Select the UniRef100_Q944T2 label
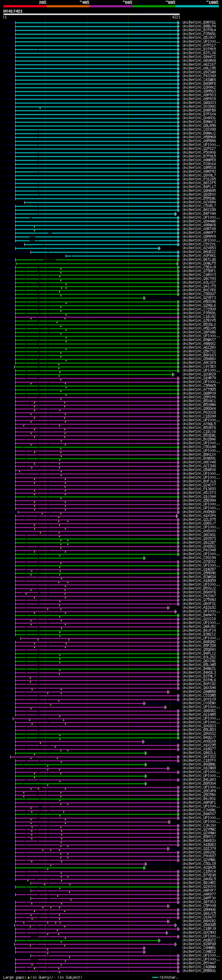 [199, 57]
